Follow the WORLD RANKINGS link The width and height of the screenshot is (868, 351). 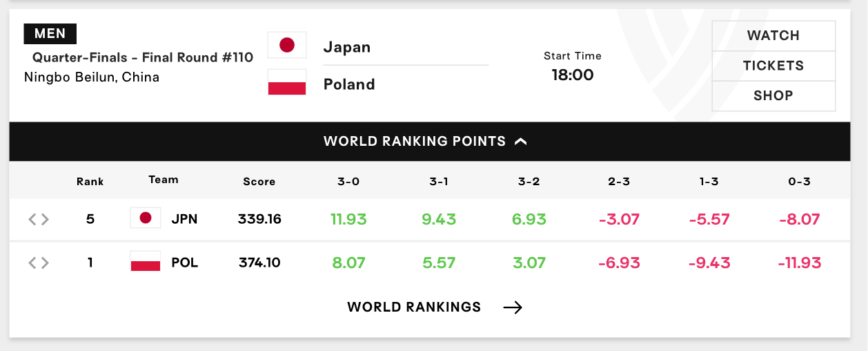click(414, 307)
